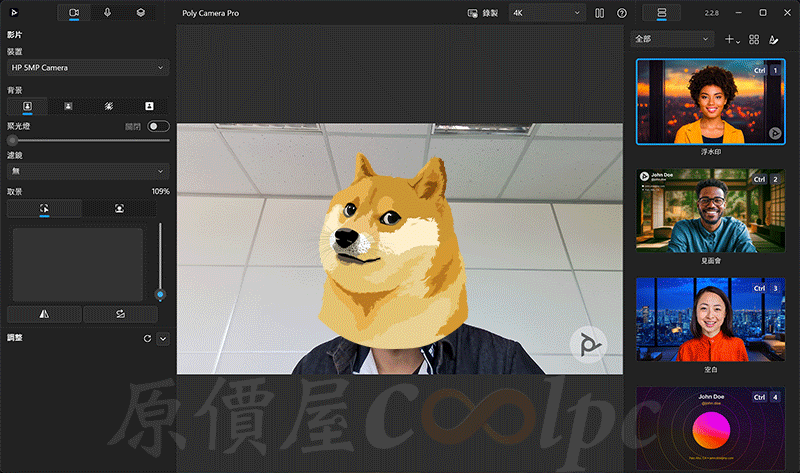Click the Ctrl 3 shortcut badge
The image size is (800, 473).
(x=767, y=288)
